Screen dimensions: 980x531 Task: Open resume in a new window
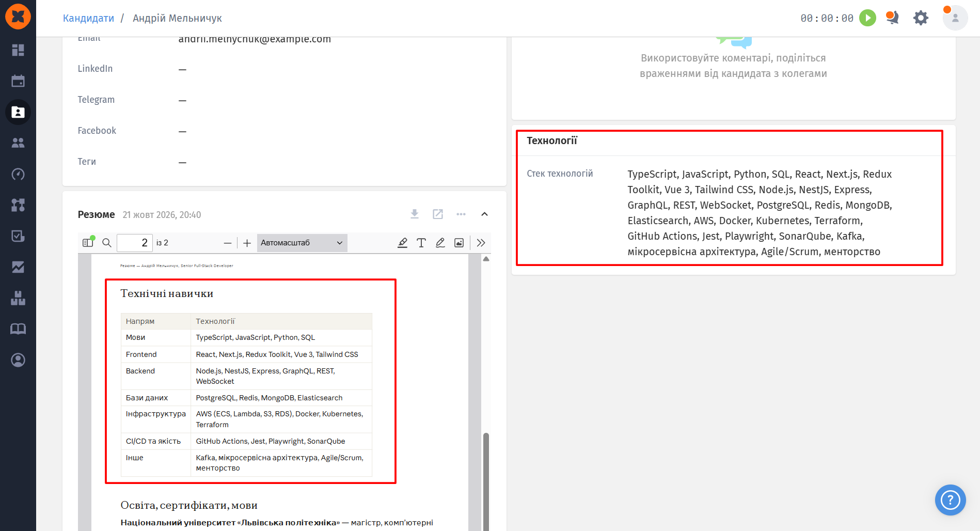(438, 214)
